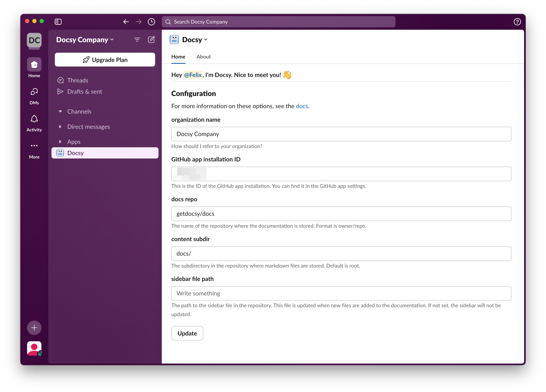This screenshot has width=546, height=392.
Task: Click the Update button
Action: pyautogui.click(x=187, y=333)
